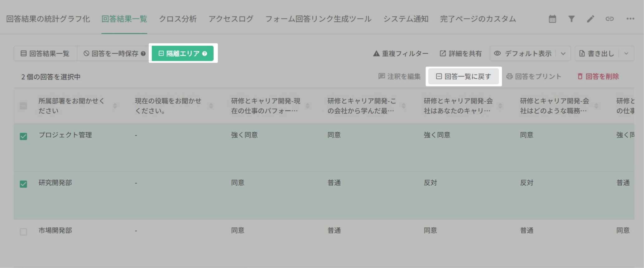Click help icon beside 回答を一時保存
Screen dimensions: 644x268
[x=143, y=54]
